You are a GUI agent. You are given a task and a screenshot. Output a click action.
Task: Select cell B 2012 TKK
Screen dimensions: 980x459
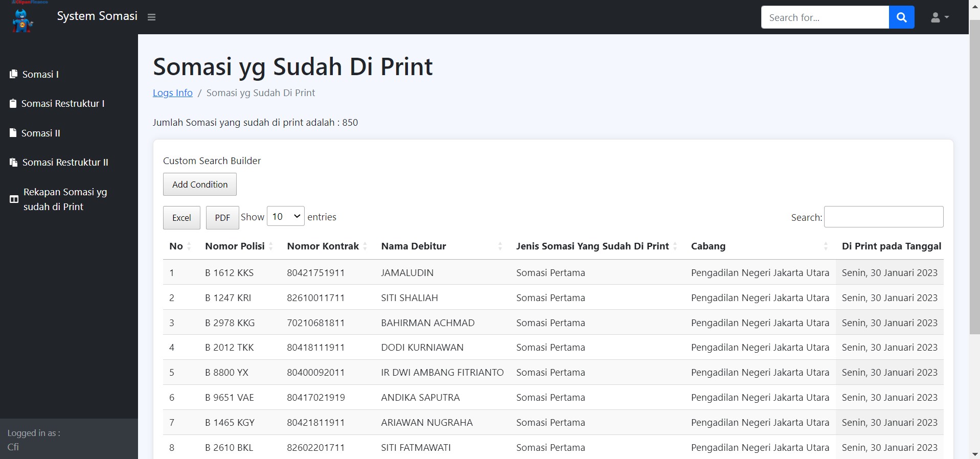click(229, 348)
